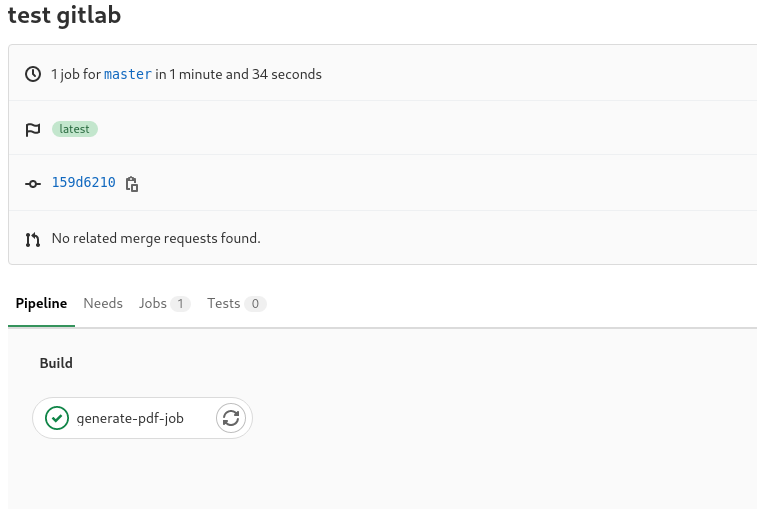The height and width of the screenshot is (509, 757).
Task: Retry generate-pdf-job with the refresh icon
Action: pos(231,418)
